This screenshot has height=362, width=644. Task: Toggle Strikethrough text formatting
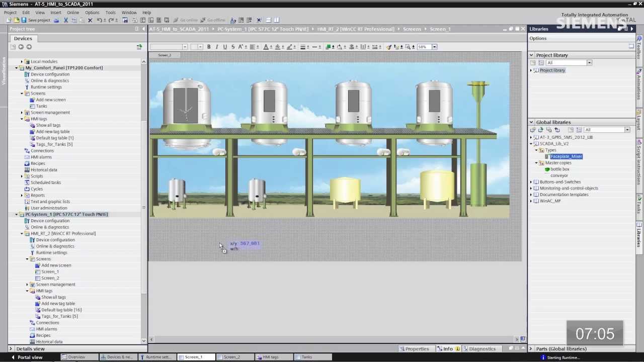coord(232,47)
